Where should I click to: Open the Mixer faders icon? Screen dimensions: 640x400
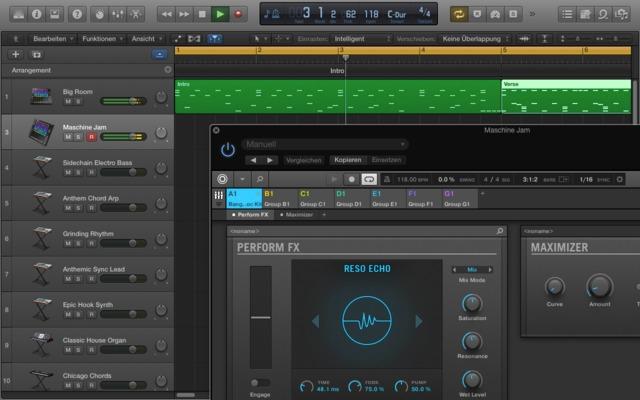coord(118,15)
